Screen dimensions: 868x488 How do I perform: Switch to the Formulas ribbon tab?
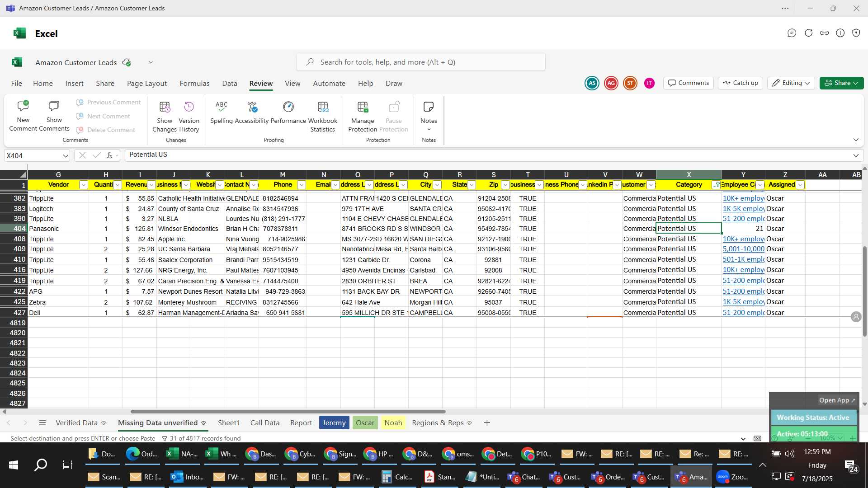click(x=194, y=84)
